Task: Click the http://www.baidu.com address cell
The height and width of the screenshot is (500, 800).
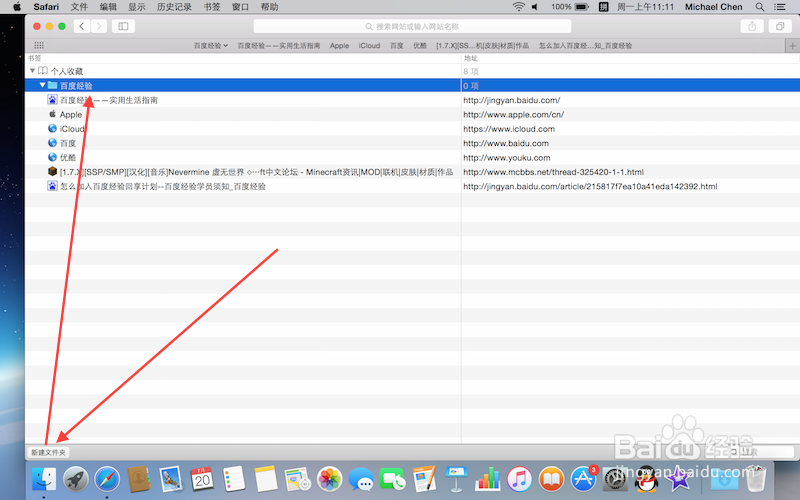Action: point(506,143)
